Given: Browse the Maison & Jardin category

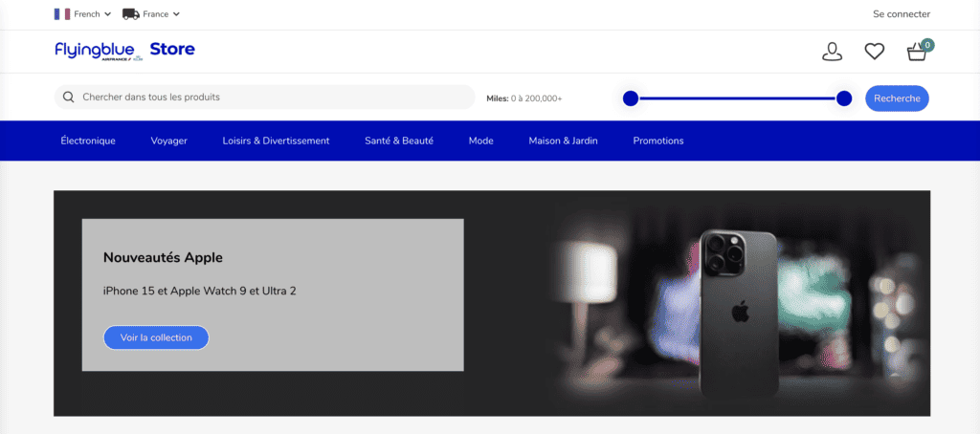Looking at the screenshot, I should (x=563, y=141).
